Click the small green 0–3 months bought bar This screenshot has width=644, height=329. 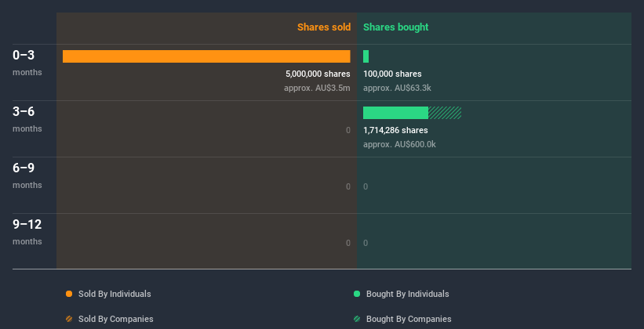(x=366, y=56)
